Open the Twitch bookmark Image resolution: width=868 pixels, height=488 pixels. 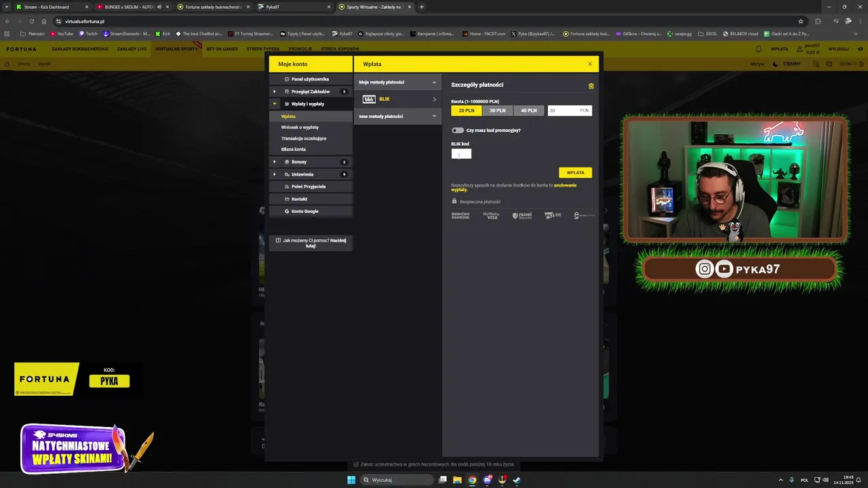88,33
